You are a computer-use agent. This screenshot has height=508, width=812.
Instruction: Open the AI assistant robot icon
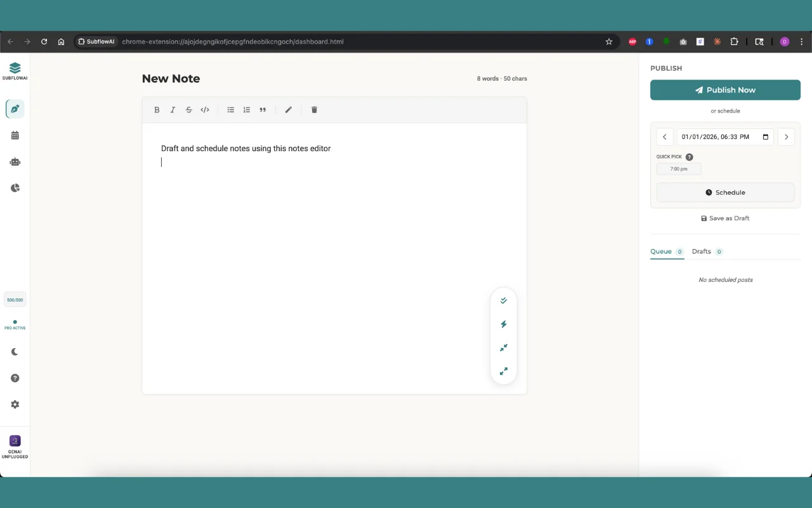[14, 161]
